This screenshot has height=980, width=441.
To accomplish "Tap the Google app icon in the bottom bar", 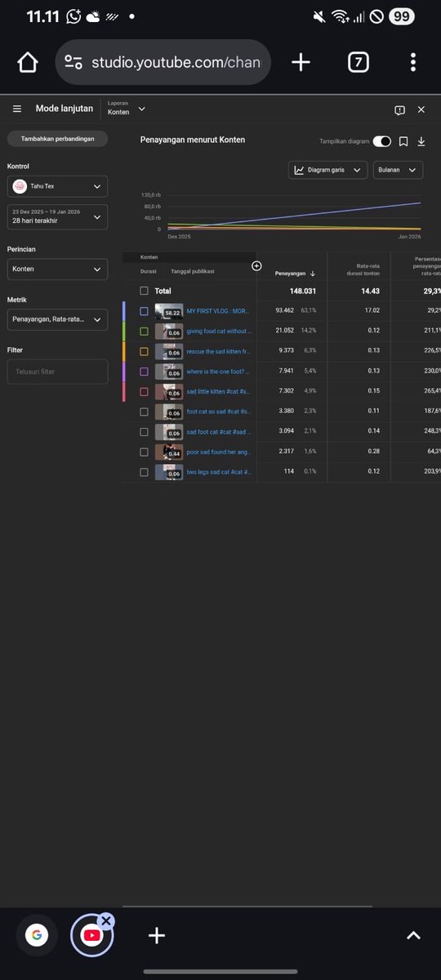I will pyautogui.click(x=36, y=936).
